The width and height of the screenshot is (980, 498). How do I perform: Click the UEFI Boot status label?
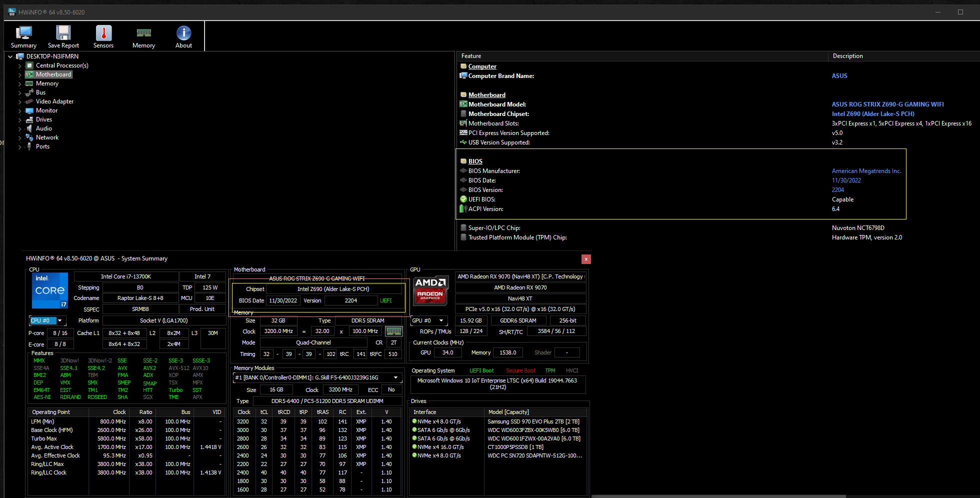[x=481, y=370]
